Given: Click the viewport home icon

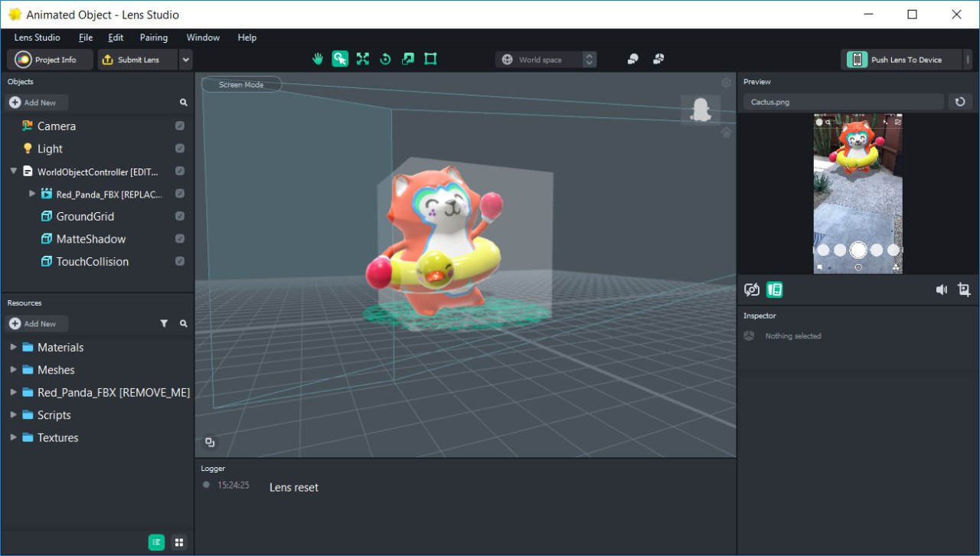Looking at the screenshot, I should (726, 132).
